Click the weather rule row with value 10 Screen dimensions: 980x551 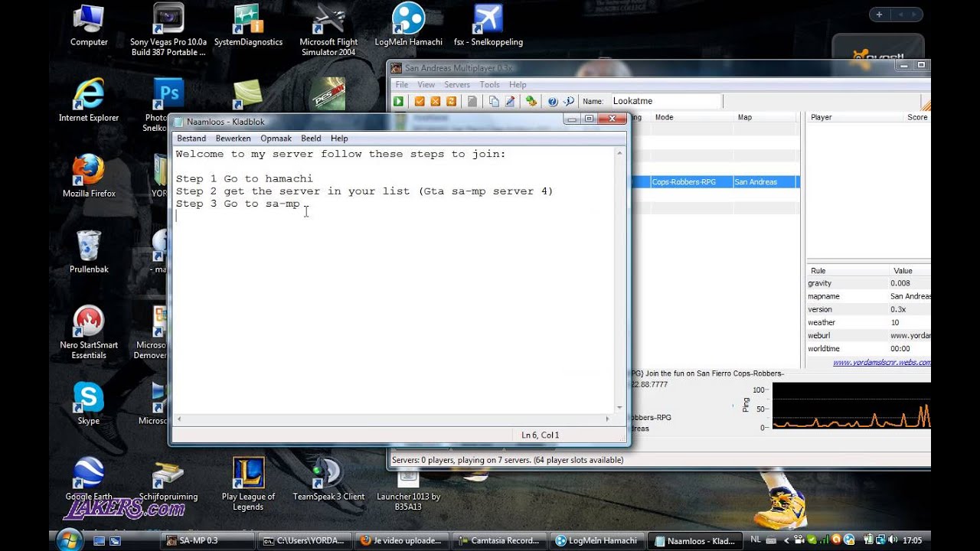coord(868,322)
